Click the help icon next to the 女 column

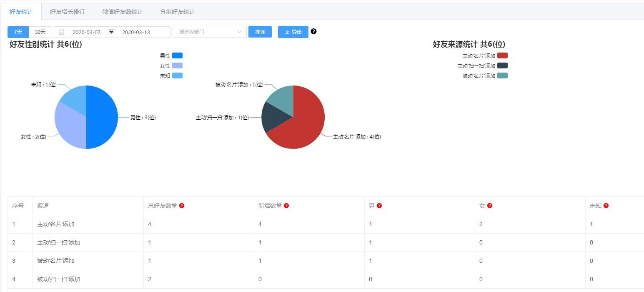coord(489,205)
